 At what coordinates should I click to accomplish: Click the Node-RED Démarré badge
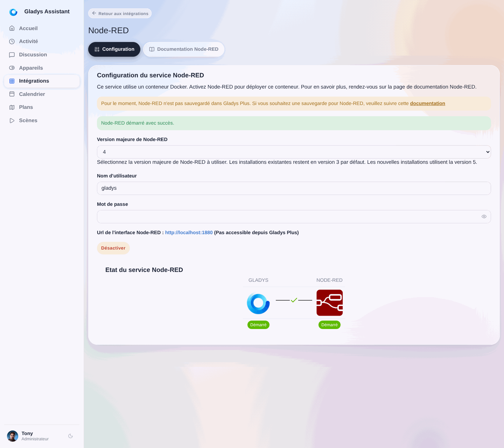330,325
